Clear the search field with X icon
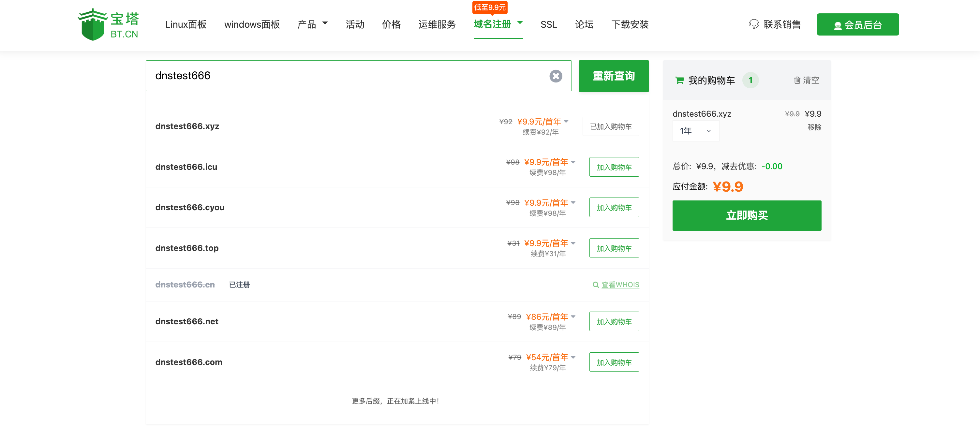This screenshot has height=440, width=980. (556, 76)
